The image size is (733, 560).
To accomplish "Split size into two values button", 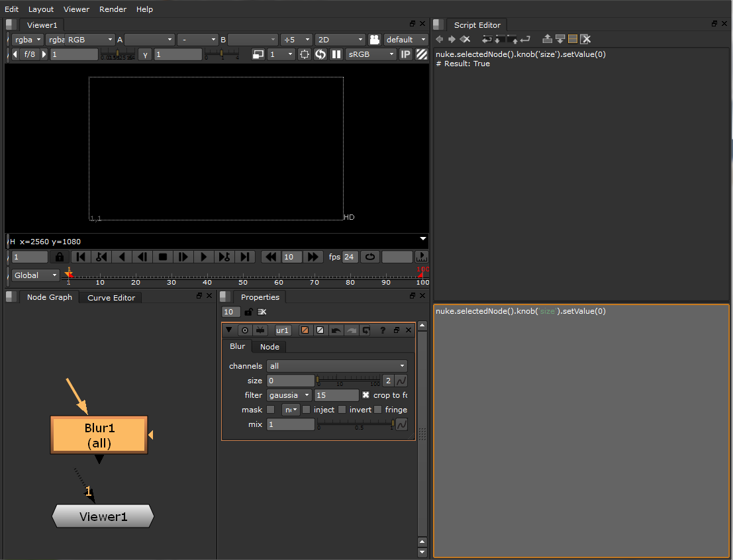I will (388, 381).
